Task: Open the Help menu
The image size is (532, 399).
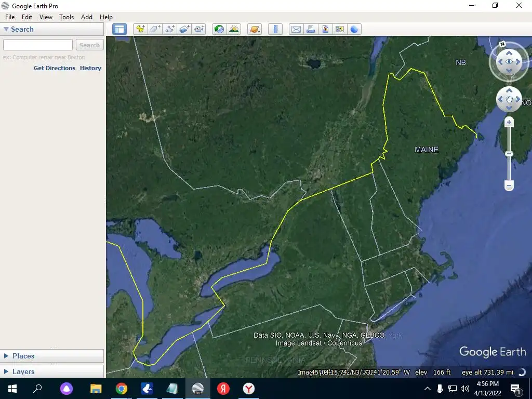Action: 106,17
